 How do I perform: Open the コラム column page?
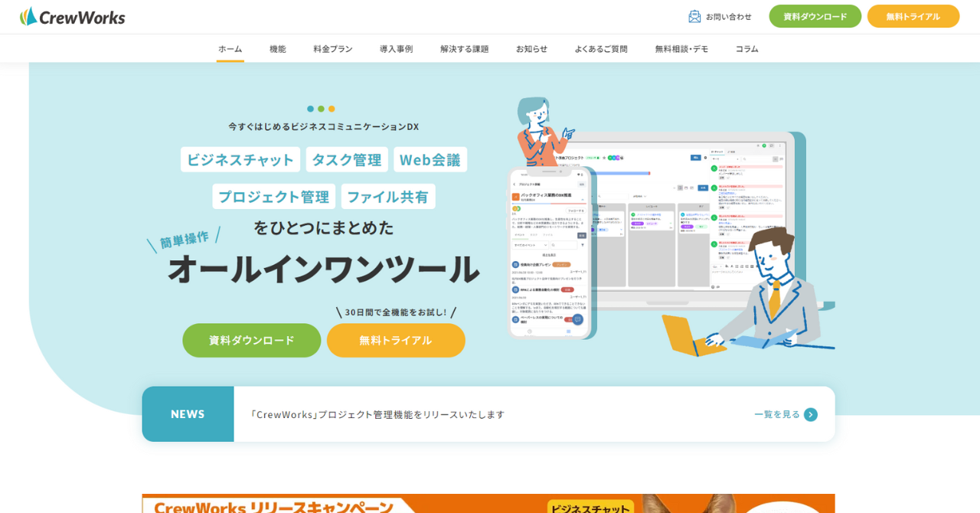pyautogui.click(x=746, y=48)
